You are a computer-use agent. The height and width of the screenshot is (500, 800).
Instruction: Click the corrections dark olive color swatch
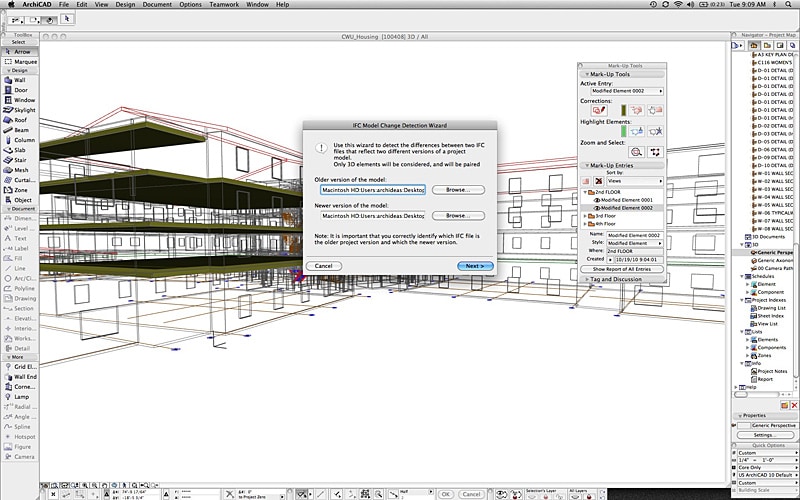coord(623,110)
